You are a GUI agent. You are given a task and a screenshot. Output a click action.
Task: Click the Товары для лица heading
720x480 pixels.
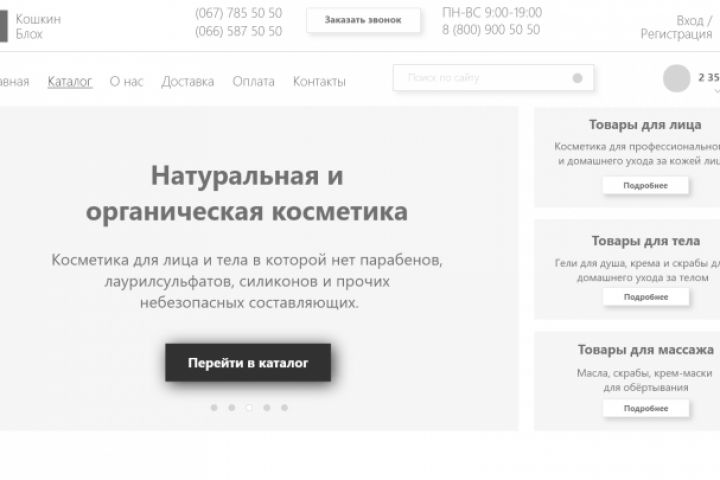click(645, 124)
